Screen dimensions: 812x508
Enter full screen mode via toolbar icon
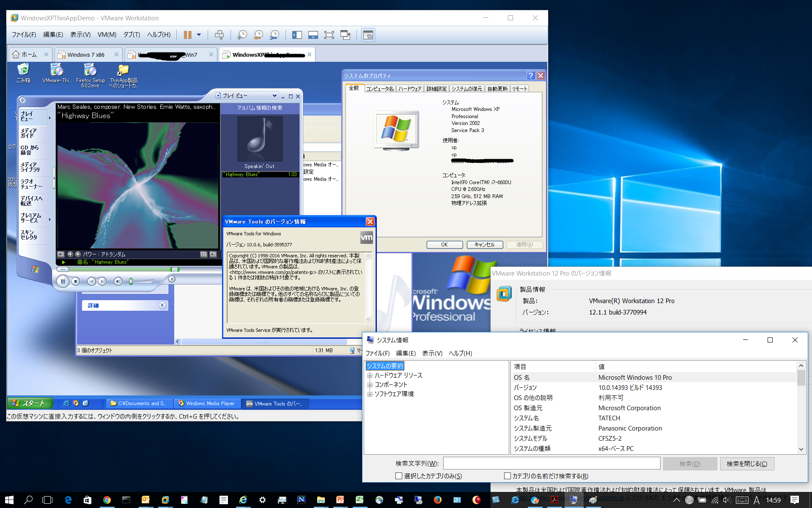[x=329, y=35]
